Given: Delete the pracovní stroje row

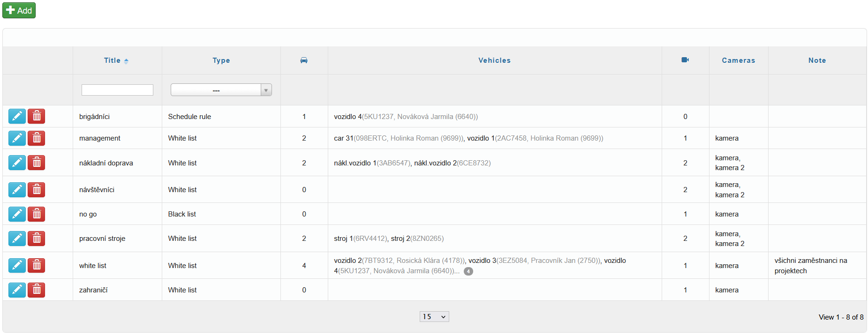Looking at the screenshot, I should pyautogui.click(x=36, y=239).
